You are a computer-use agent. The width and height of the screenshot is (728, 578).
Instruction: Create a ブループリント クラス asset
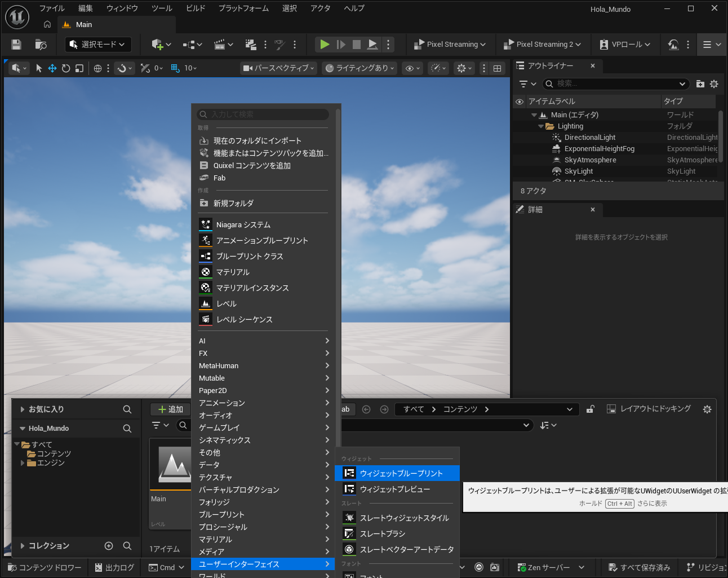[x=263, y=256]
